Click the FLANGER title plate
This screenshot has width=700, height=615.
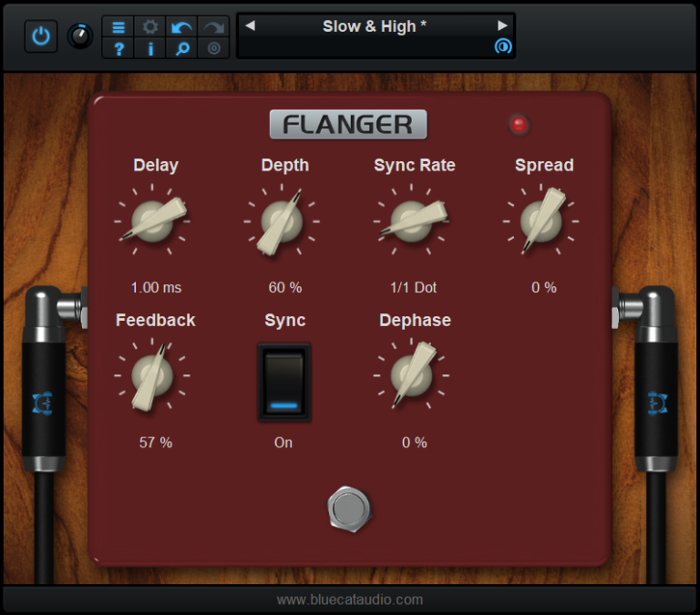coord(348,124)
